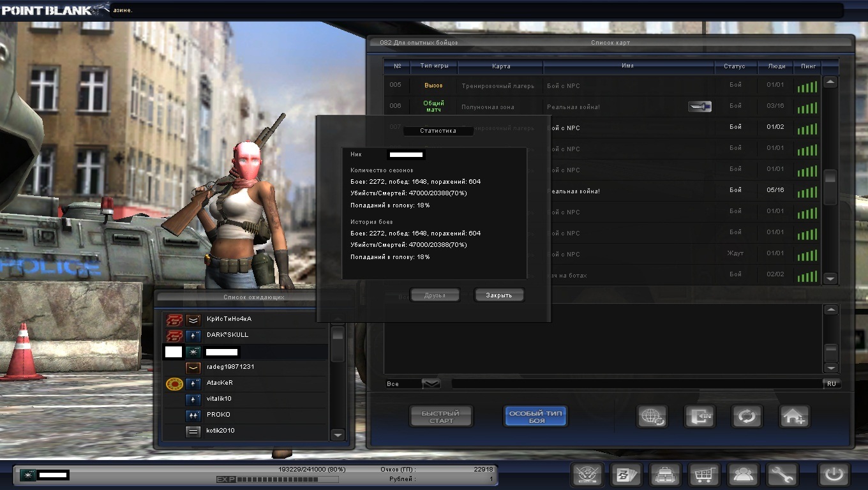Click the chat message input field
Screen dimensions: 868x490
point(637,383)
